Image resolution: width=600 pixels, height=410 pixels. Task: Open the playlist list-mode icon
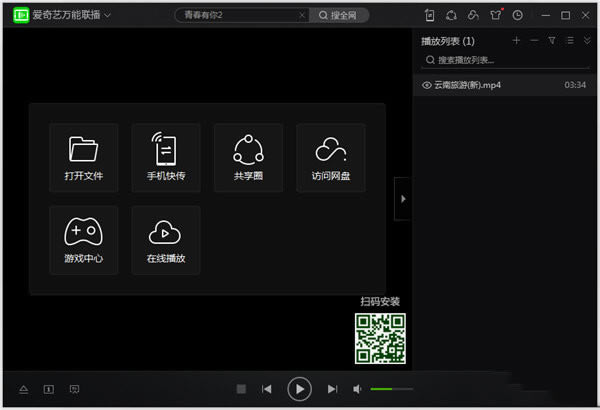(x=570, y=40)
